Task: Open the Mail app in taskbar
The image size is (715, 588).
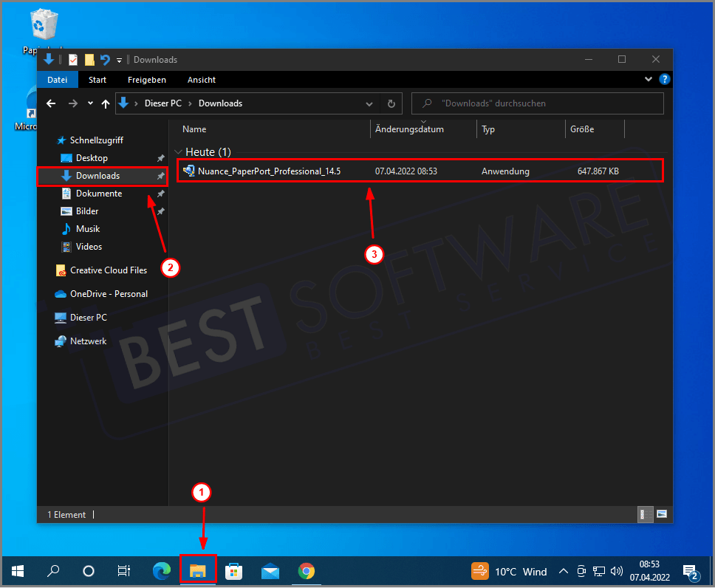Action: [270, 571]
